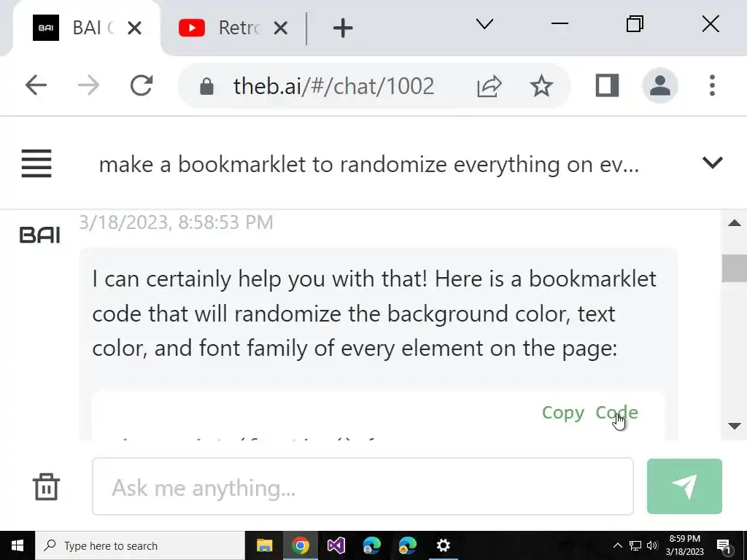Click the trash icon to clear chat
The image size is (747, 560).
(x=46, y=486)
